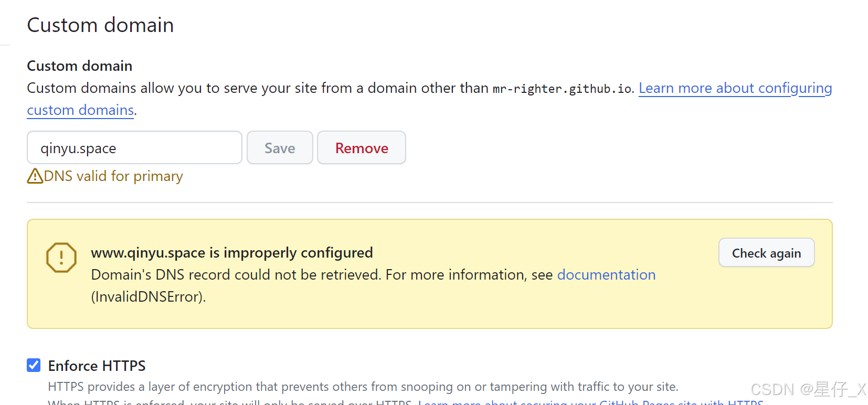The image size is (868, 405).
Task: Click the mr-righter.github.io monospace text
Action: 562,89
